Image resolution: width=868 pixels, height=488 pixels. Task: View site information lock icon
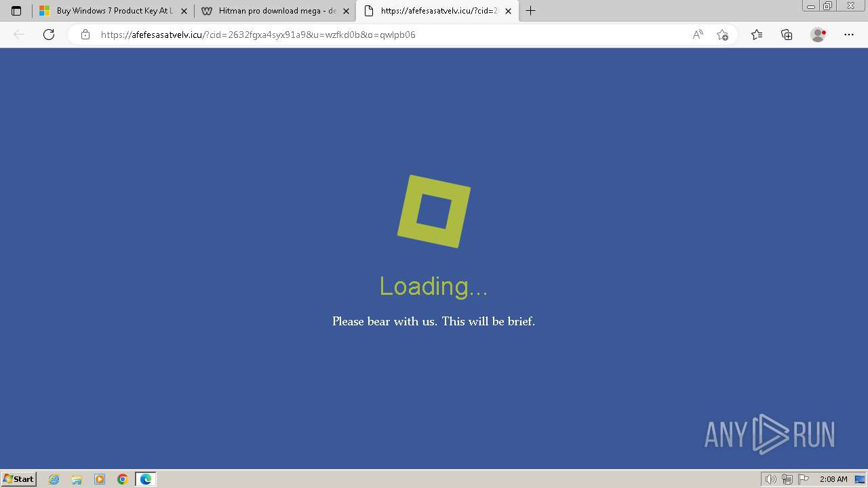coord(85,35)
